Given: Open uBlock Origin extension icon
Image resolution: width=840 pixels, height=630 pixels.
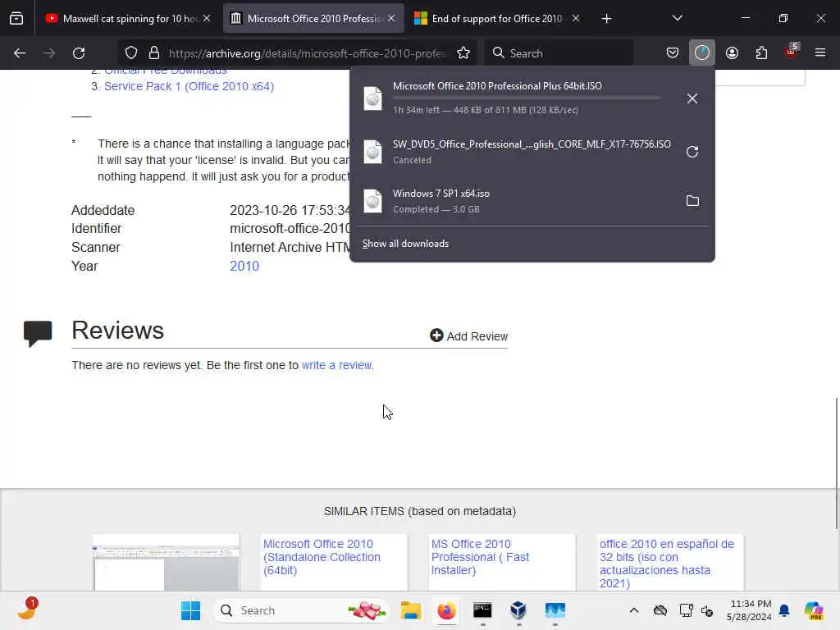Looking at the screenshot, I should (x=791, y=52).
